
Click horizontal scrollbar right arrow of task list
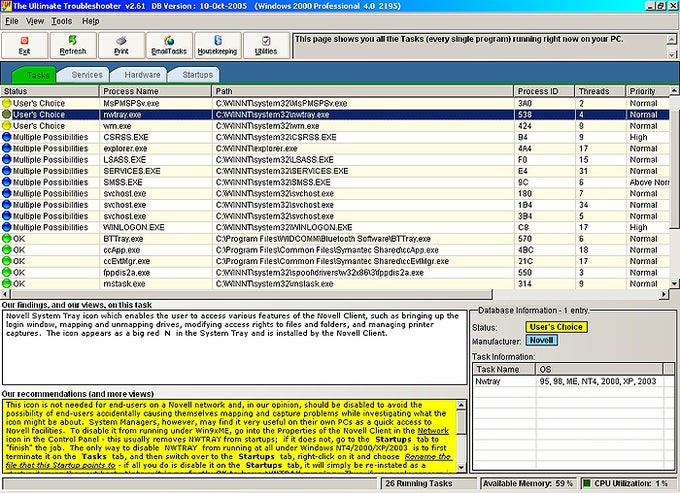[664, 294]
